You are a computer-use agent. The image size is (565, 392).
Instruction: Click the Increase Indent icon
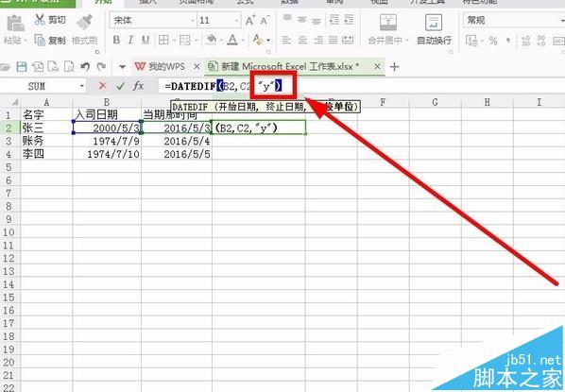[x=349, y=20]
